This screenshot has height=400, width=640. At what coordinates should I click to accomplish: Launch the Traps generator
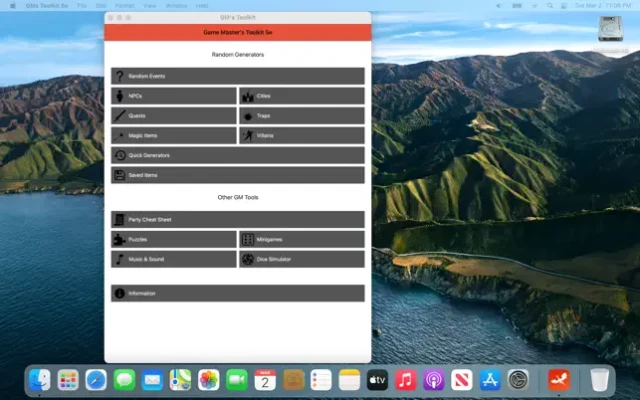pos(301,115)
